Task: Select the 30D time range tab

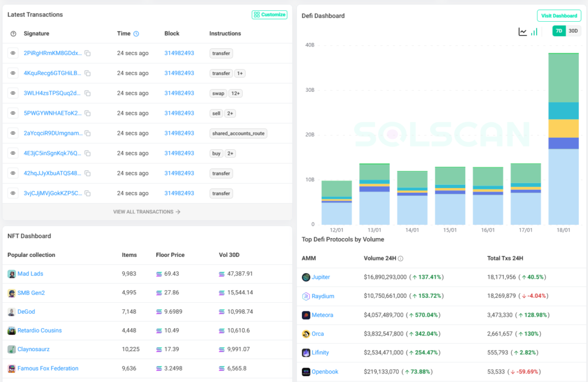Action: pyautogui.click(x=573, y=31)
